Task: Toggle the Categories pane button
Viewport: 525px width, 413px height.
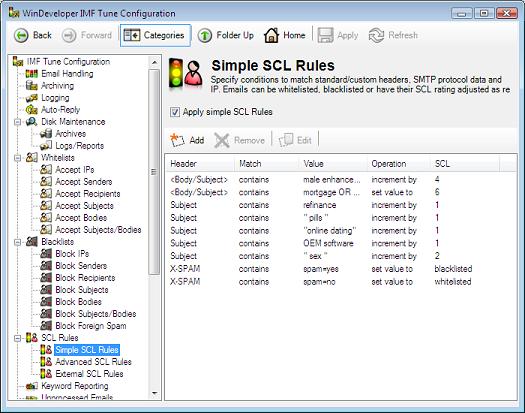Action: coord(155,35)
